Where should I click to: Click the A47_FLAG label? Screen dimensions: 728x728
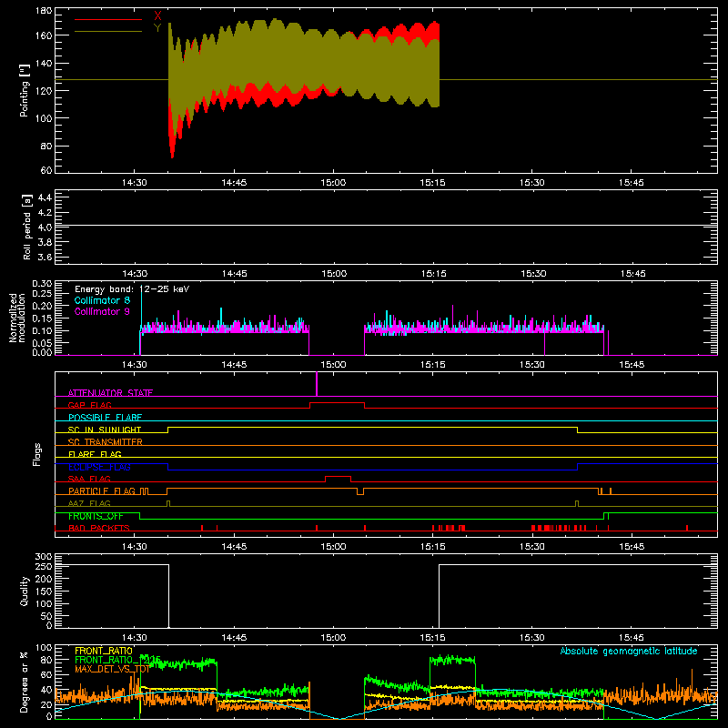[x=89, y=503]
